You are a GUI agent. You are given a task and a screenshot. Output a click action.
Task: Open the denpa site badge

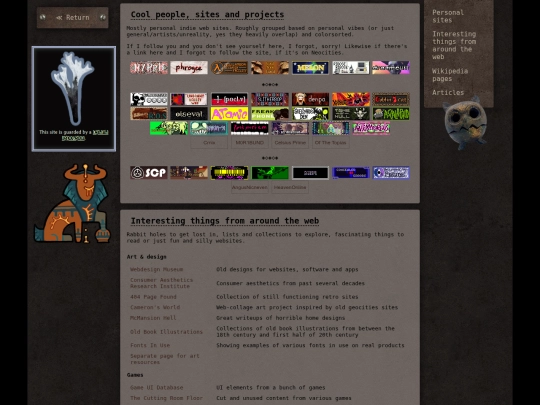pyautogui.click(x=310, y=99)
